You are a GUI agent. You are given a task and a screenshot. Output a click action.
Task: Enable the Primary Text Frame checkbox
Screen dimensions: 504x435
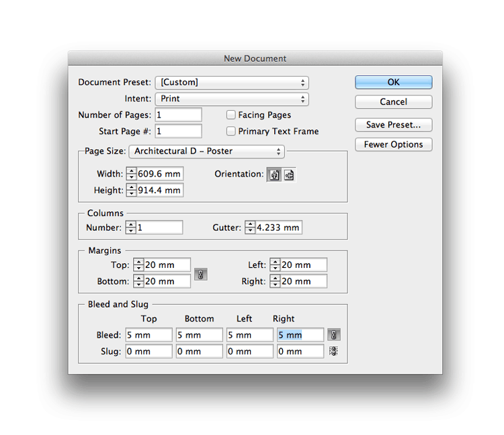click(230, 132)
